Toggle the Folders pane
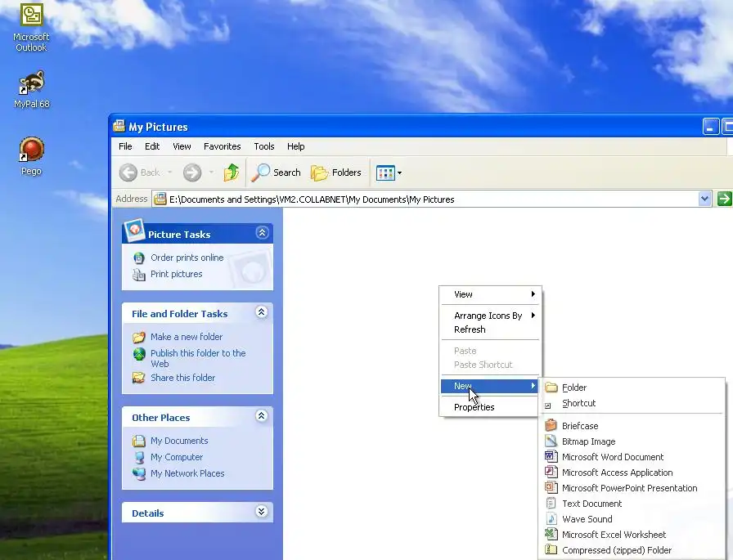733x560 pixels. pyautogui.click(x=336, y=172)
